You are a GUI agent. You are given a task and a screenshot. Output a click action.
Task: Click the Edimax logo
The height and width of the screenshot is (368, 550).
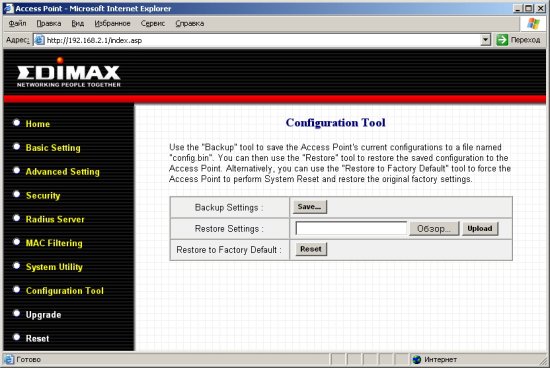69,73
